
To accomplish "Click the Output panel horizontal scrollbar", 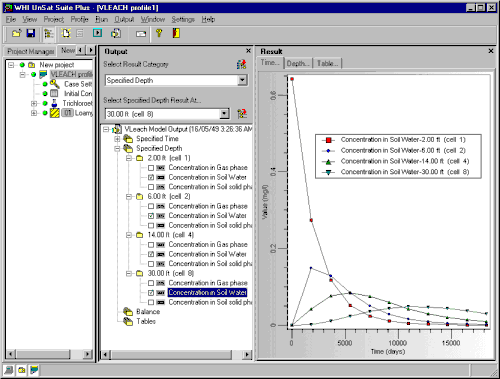I will point(176,354).
